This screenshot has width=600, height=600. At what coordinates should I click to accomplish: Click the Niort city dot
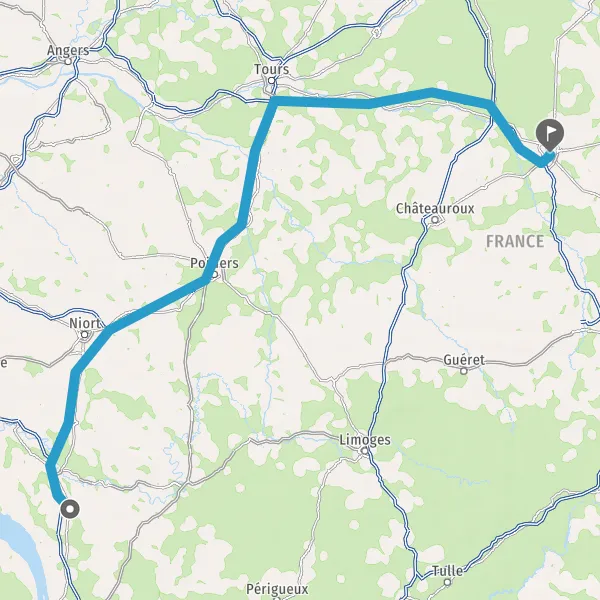(x=84, y=335)
